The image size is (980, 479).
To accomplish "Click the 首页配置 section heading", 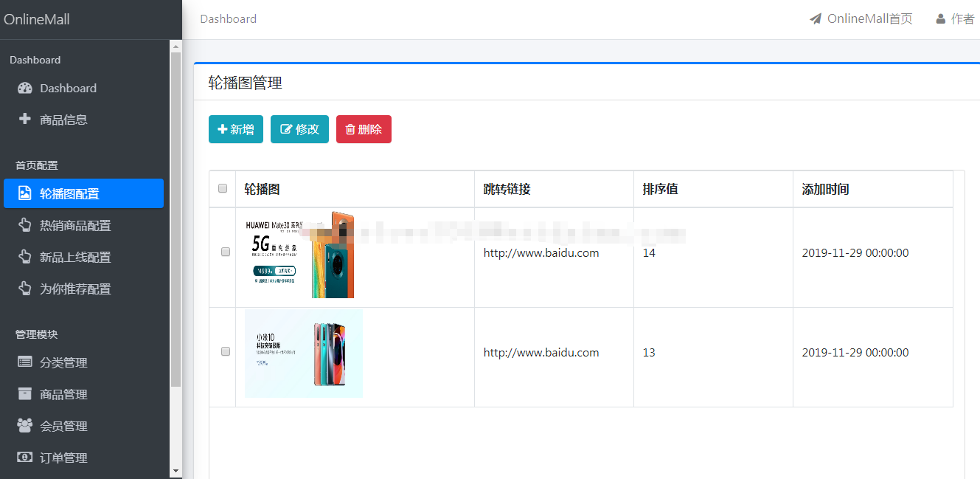I will [36, 165].
